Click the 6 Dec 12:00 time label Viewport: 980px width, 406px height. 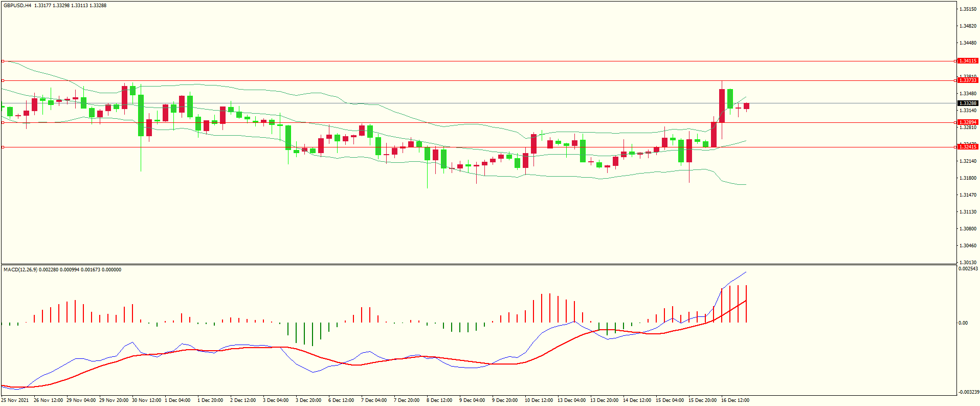click(x=341, y=400)
